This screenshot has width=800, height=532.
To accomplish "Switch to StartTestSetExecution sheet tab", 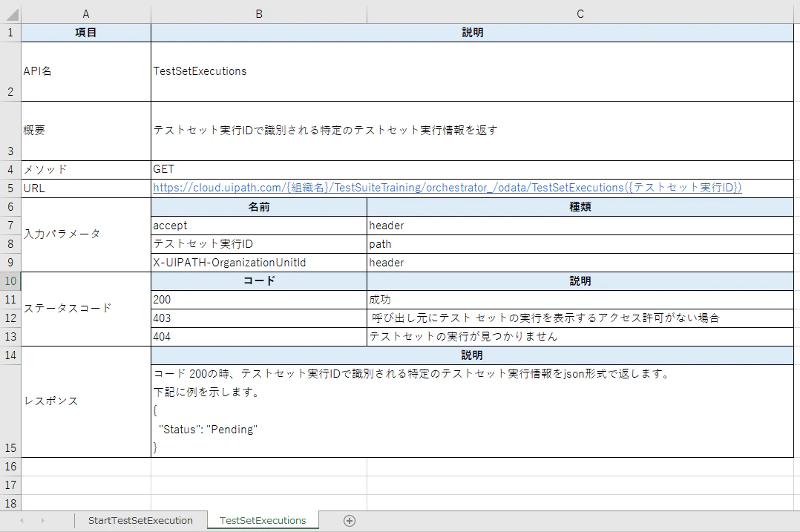I will pyautogui.click(x=140, y=521).
